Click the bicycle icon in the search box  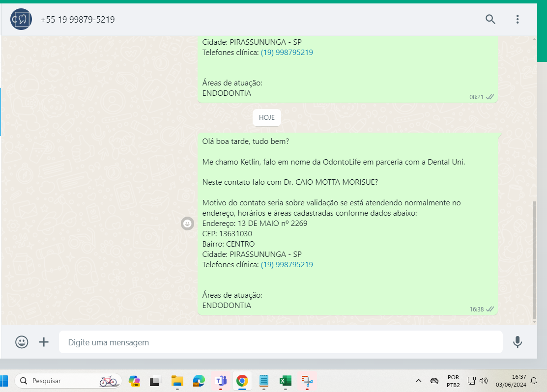coord(108,381)
